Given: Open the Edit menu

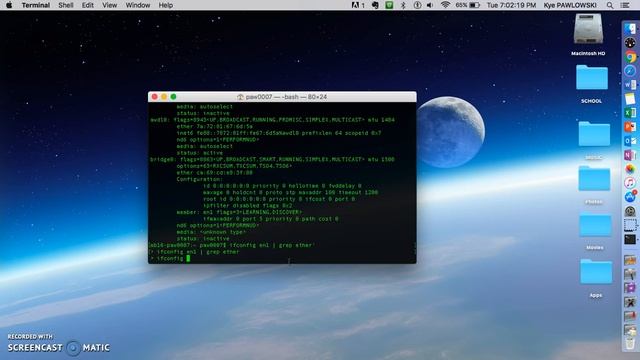Looking at the screenshot, I should point(87,5).
